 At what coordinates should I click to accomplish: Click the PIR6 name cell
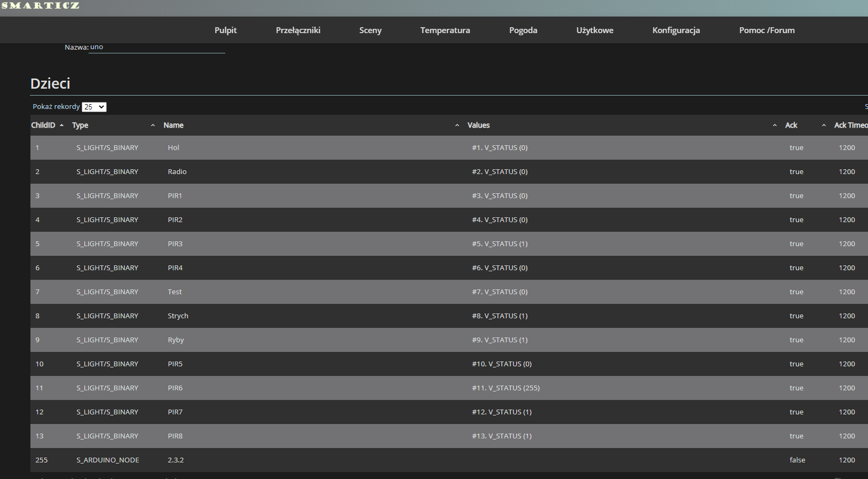click(x=175, y=388)
